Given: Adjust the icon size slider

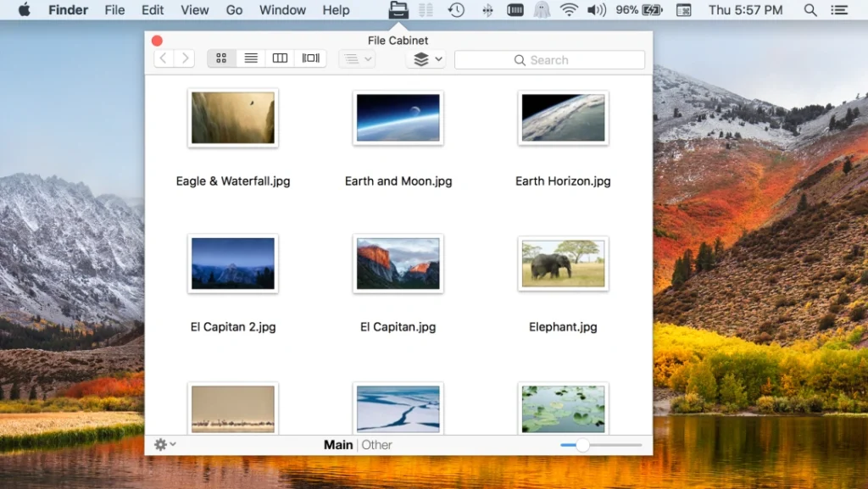Looking at the screenshot, I should point(582,443).
